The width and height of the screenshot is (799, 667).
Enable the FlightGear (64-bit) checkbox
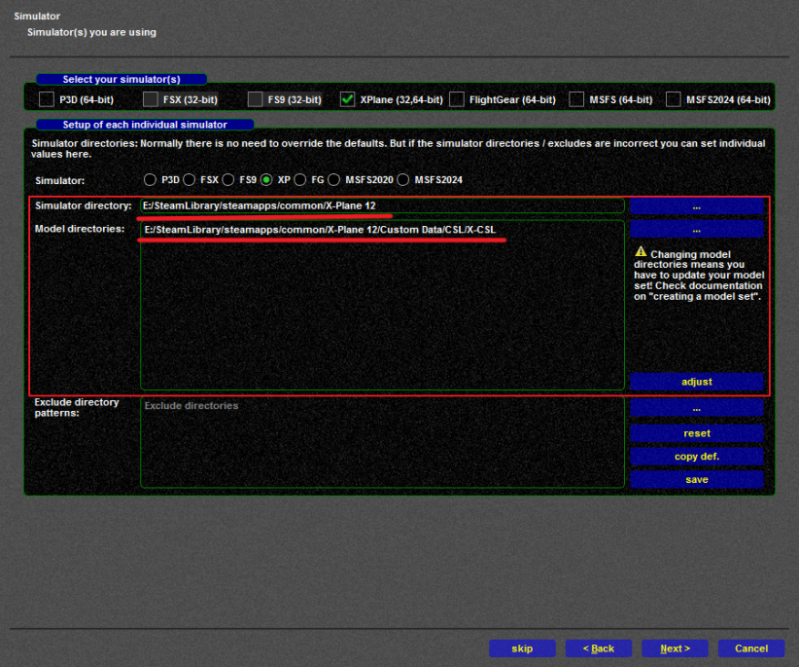click(x=457, y=99)
